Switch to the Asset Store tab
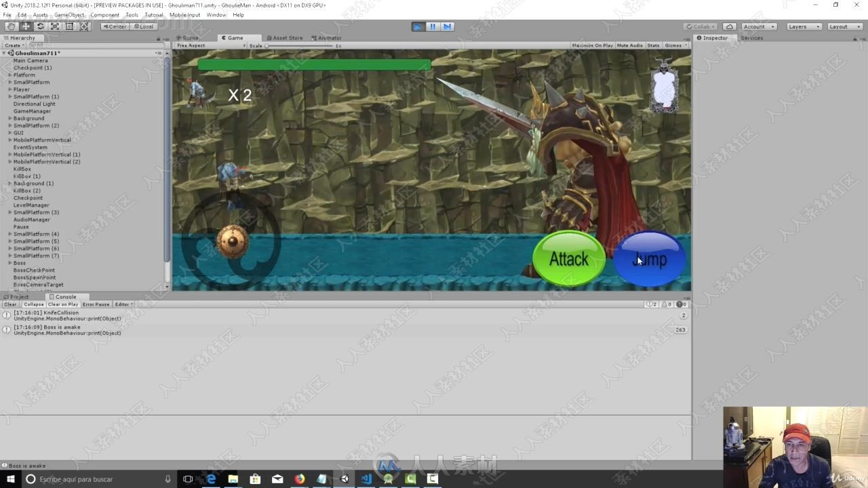This screenshot has height=488, width=868. click(x=285, y=38)
